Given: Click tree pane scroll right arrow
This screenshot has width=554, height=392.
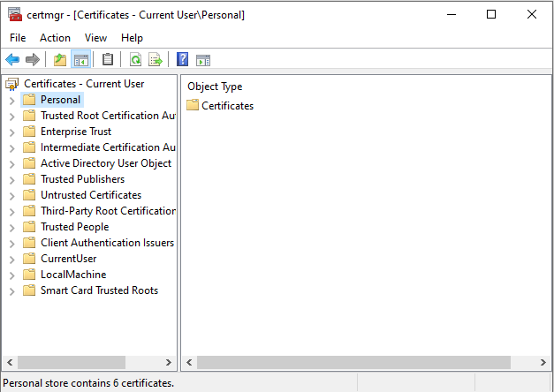Looking at the screenshot, I should [x=169, y=362].
